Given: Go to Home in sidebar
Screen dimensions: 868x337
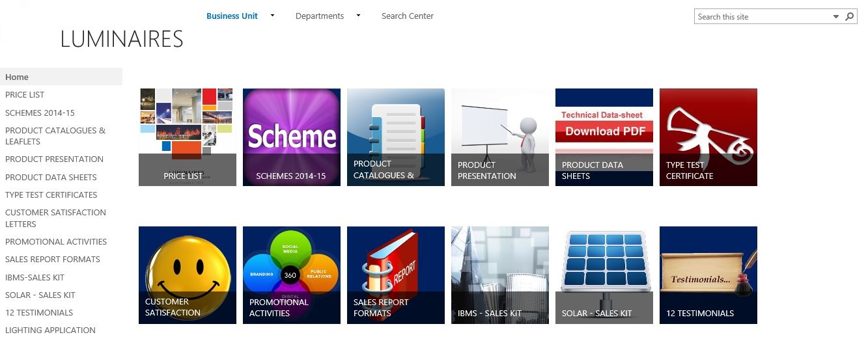Looking at the screenshot, I should [61, 77].
